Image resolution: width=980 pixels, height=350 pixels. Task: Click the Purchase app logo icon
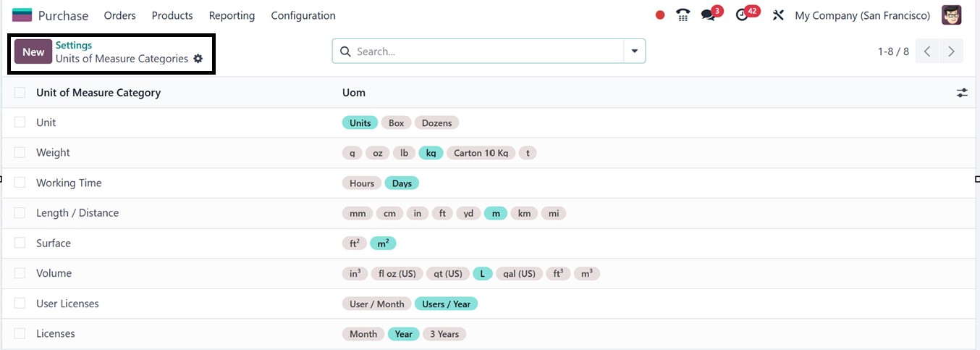(x=22, y=15)
